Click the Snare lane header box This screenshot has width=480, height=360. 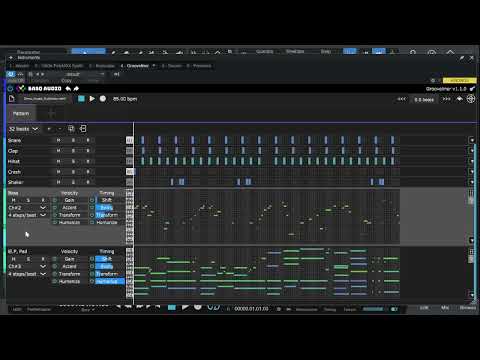coord(130,140)
